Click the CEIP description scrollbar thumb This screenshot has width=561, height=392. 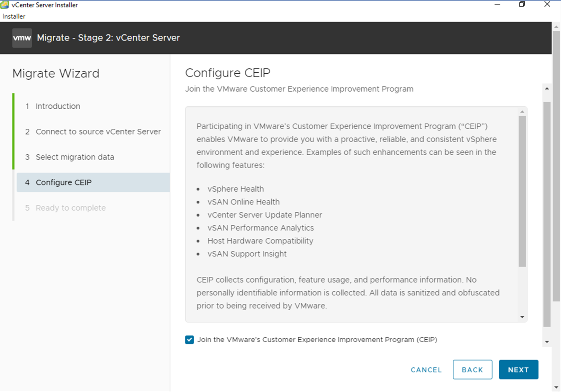pyautogui.click(x=522, y=191)
